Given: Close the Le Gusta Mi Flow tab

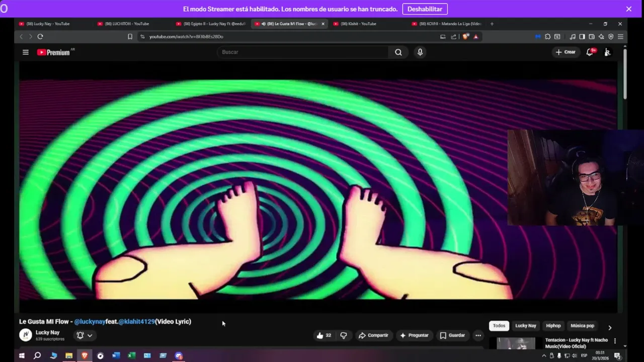Looking at the screenshot, I should click(323, 24).
